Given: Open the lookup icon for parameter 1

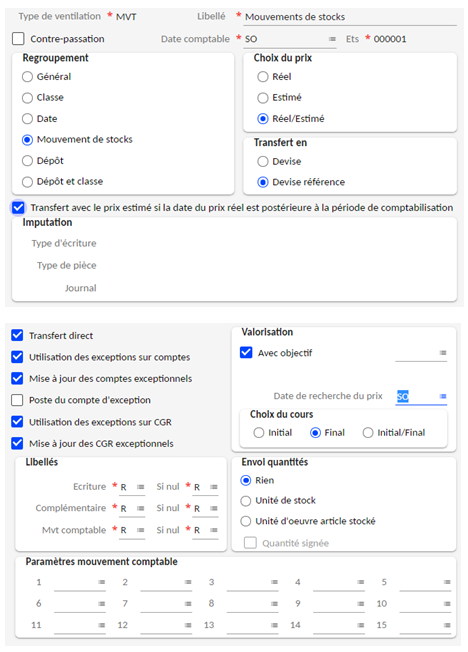Looking at the screenshot, I should point(102,582).
